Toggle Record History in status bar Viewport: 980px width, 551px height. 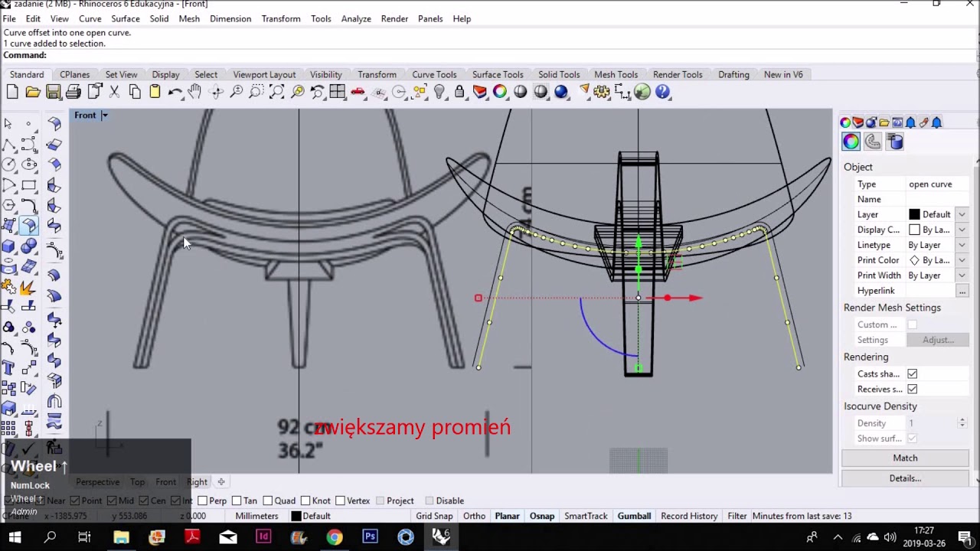coord(689,516)
